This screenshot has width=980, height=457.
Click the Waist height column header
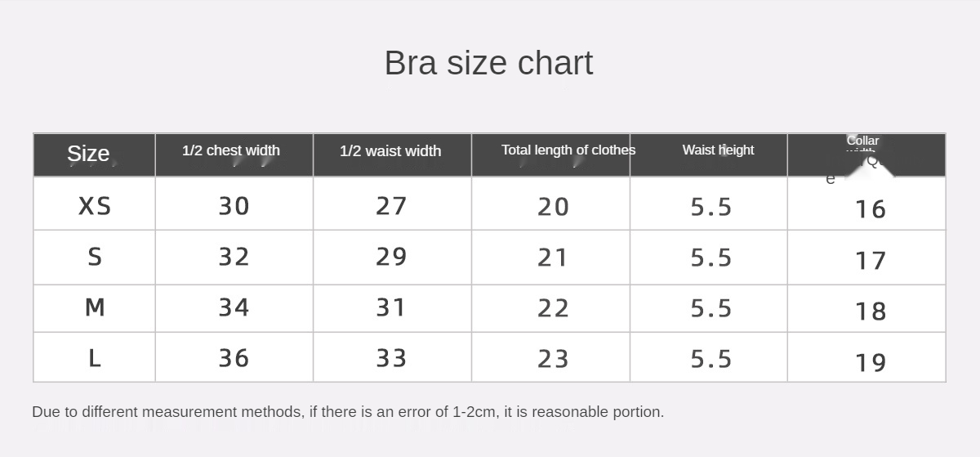click(x=718, y=150)
